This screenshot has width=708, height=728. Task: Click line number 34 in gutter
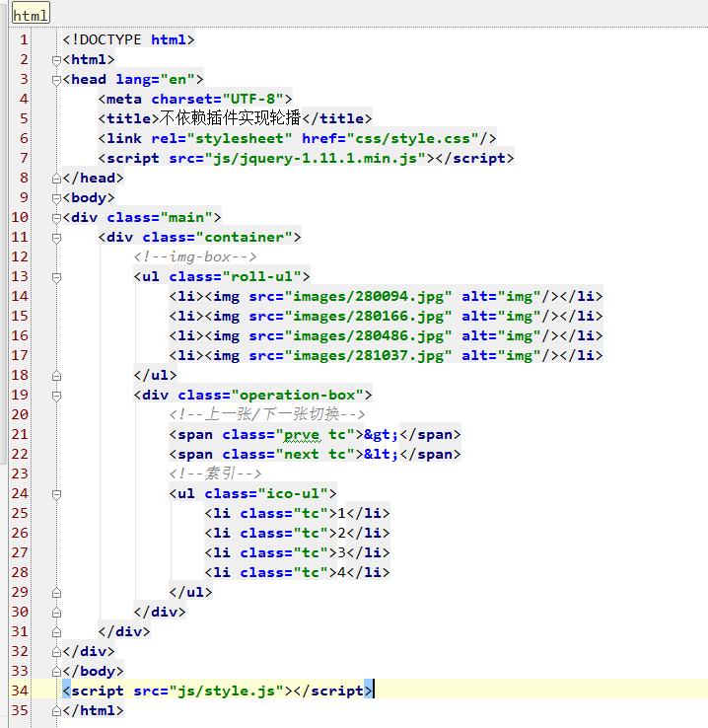[20, 691]
